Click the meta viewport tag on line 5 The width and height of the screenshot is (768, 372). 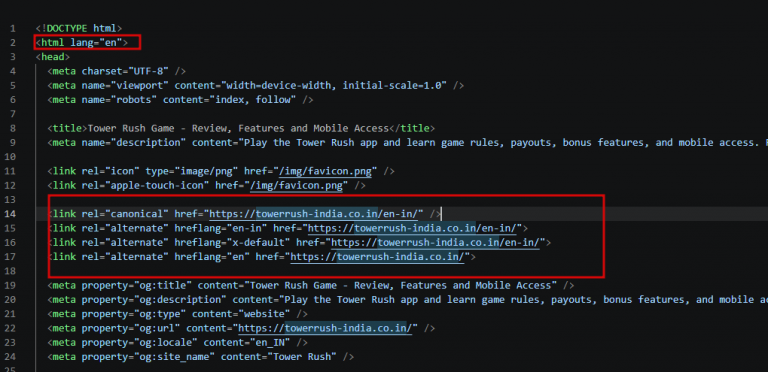tap(256, 85)
